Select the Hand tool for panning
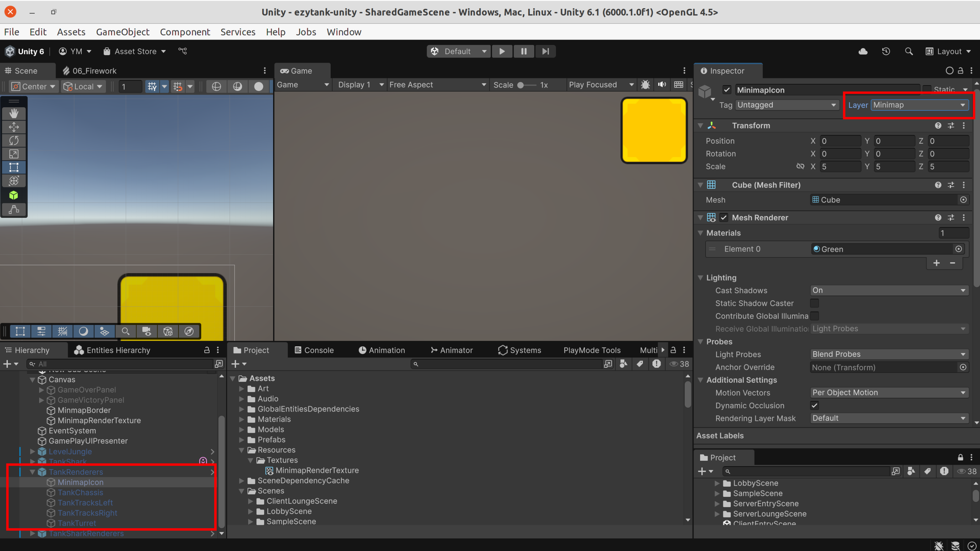Viewport: 980px width, 551px height. (x=14, y=113)
